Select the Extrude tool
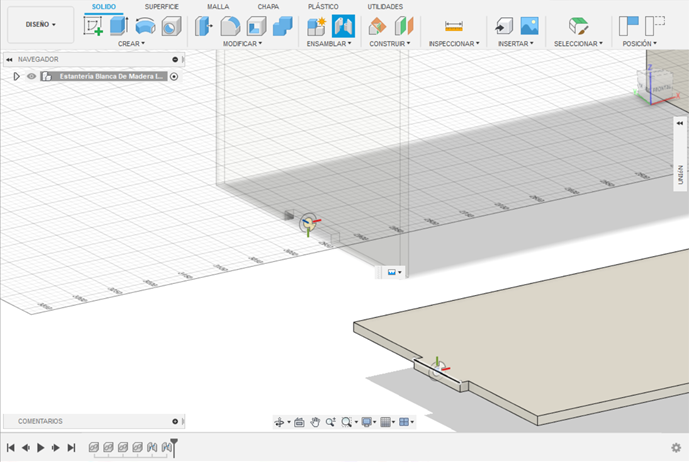This screenshot has width=689, height=462. [x=119, y=26]
